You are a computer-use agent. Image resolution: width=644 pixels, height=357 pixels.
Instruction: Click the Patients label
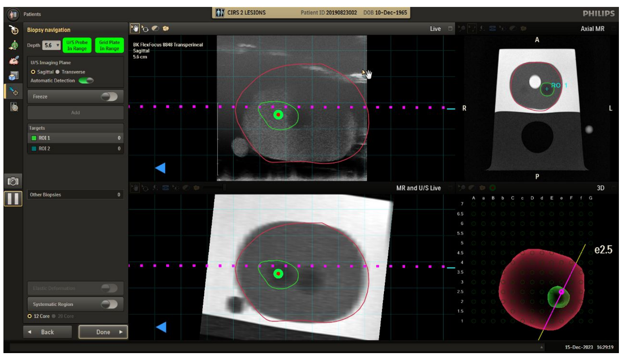32,14
